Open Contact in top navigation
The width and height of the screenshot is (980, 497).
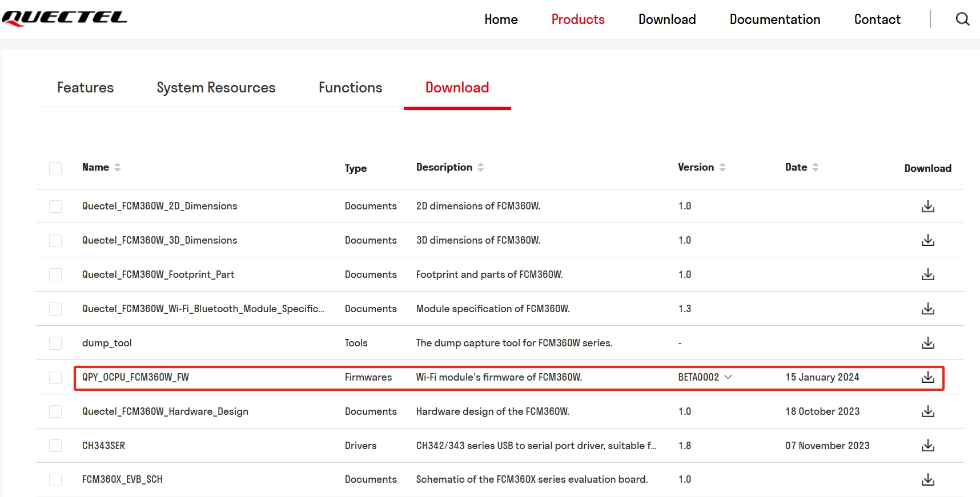877,19
